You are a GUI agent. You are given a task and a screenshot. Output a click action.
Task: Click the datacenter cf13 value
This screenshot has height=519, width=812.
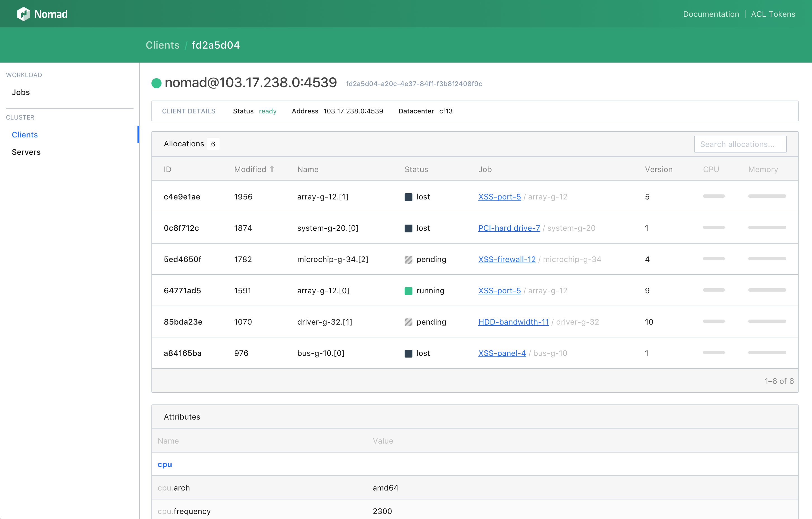[446, 111]
